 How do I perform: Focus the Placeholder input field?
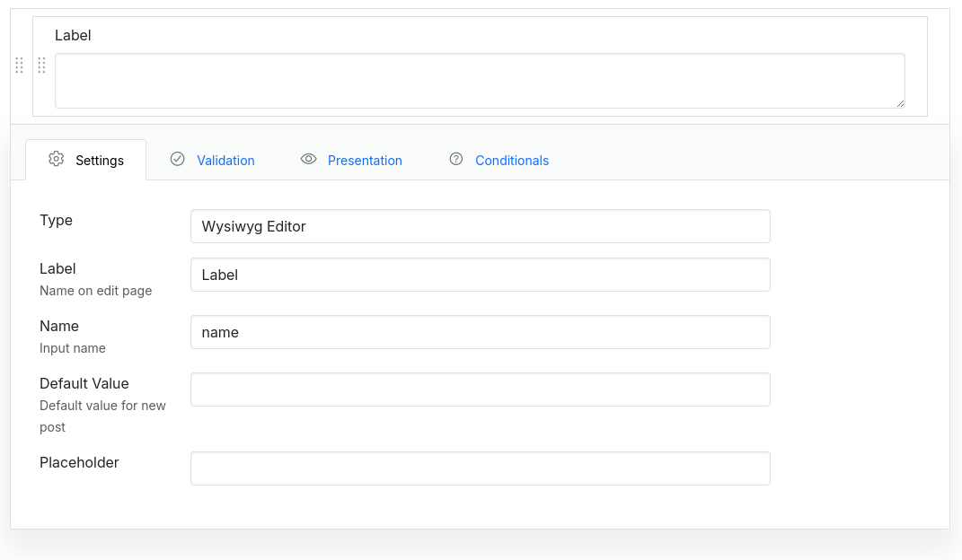tap(480, 468)
